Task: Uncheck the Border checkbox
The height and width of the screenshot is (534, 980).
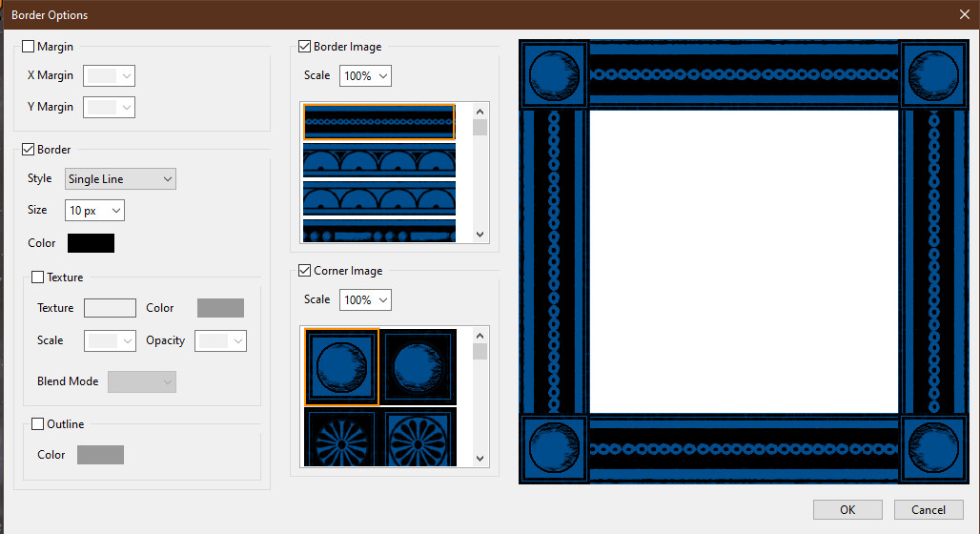Action: [x=29, y=150]
